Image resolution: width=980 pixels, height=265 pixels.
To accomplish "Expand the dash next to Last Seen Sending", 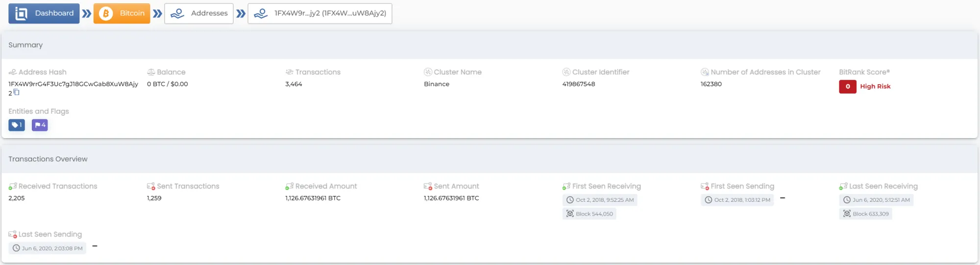I will (95, 246).
